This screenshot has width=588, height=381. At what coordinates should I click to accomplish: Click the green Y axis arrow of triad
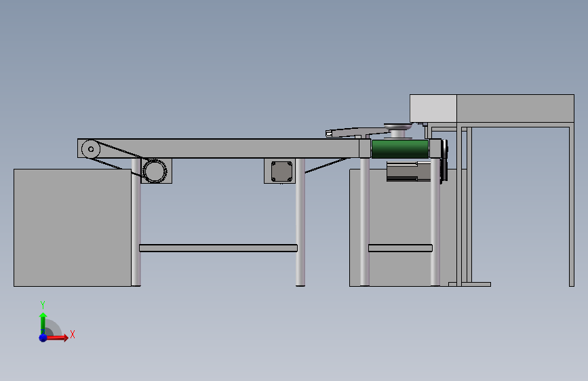[x=43, y=323]
